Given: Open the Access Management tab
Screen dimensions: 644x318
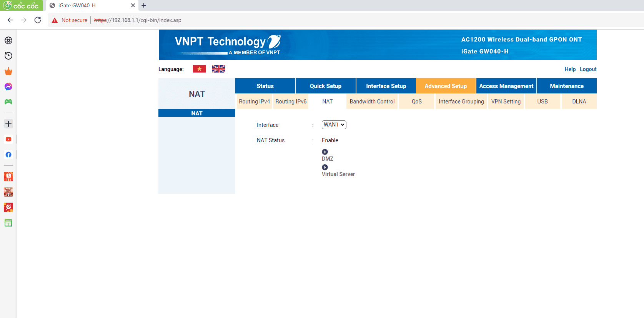Looking at the screenshot, I should tap(506, 86).
